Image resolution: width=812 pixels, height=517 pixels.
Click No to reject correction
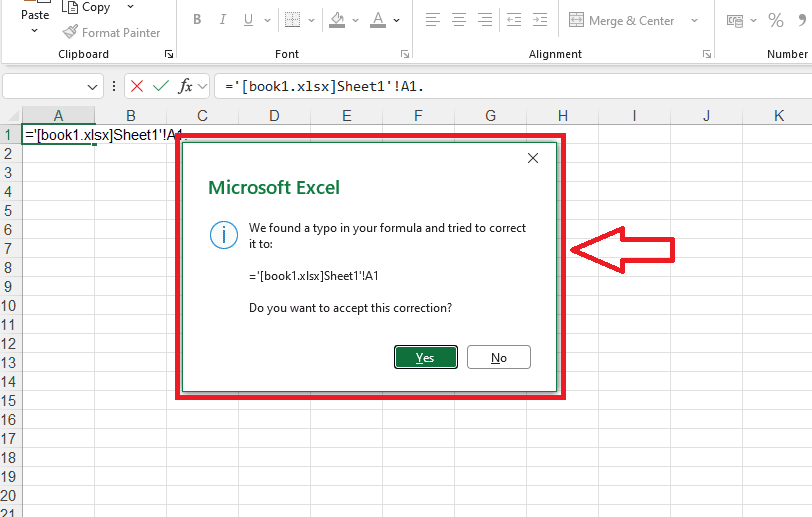click(499, 357)
